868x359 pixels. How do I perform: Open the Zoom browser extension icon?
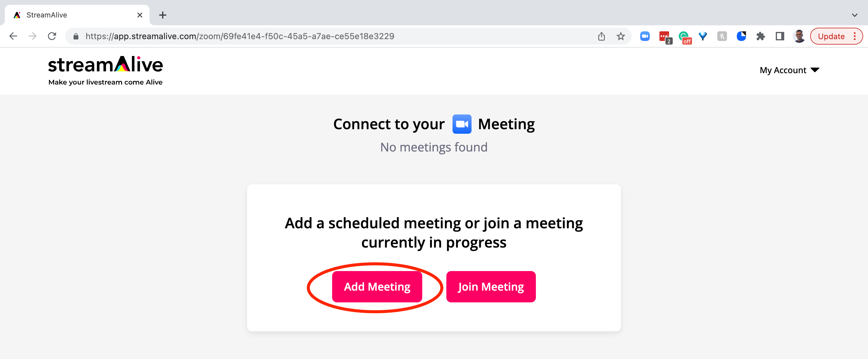coord(645,36)
